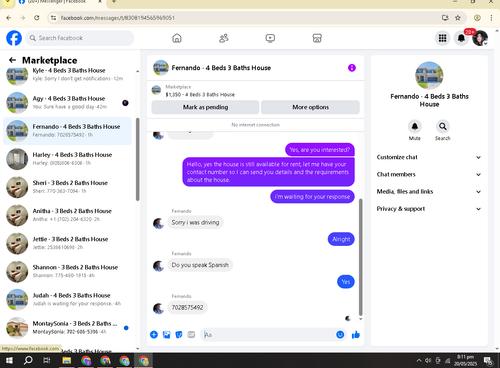Expand Customize chat section
Image resolution: width=500 pixels, height=368 pixels.
(x=429, y=157)
